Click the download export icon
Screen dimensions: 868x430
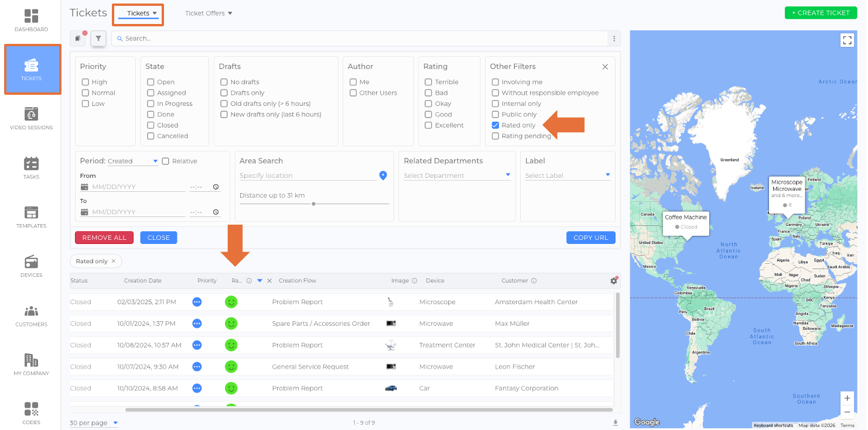(615, 423)
